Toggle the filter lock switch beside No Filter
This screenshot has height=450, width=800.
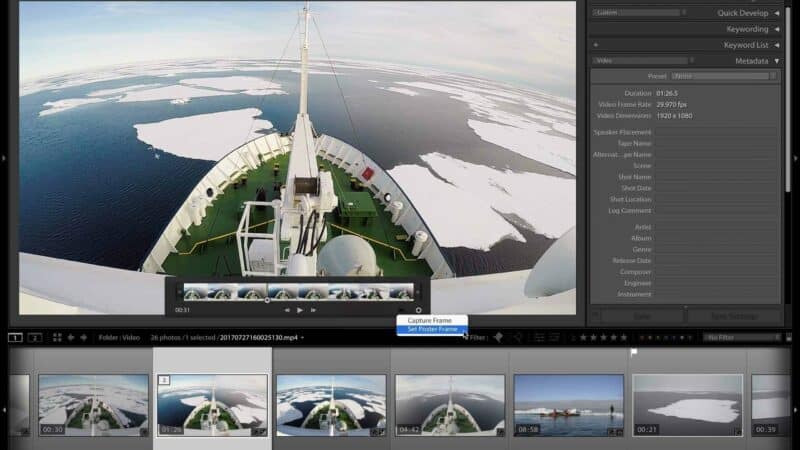(789, 337)
